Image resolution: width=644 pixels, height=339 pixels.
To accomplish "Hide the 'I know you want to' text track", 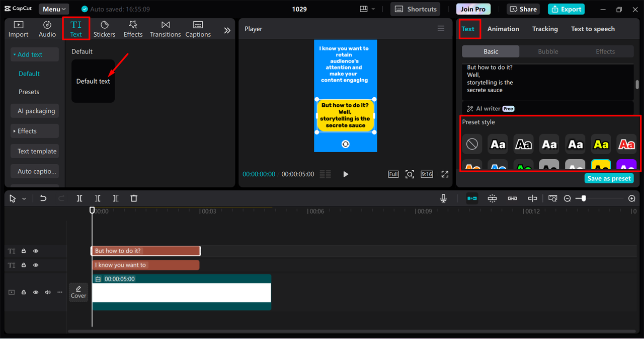I will point(36,265).
